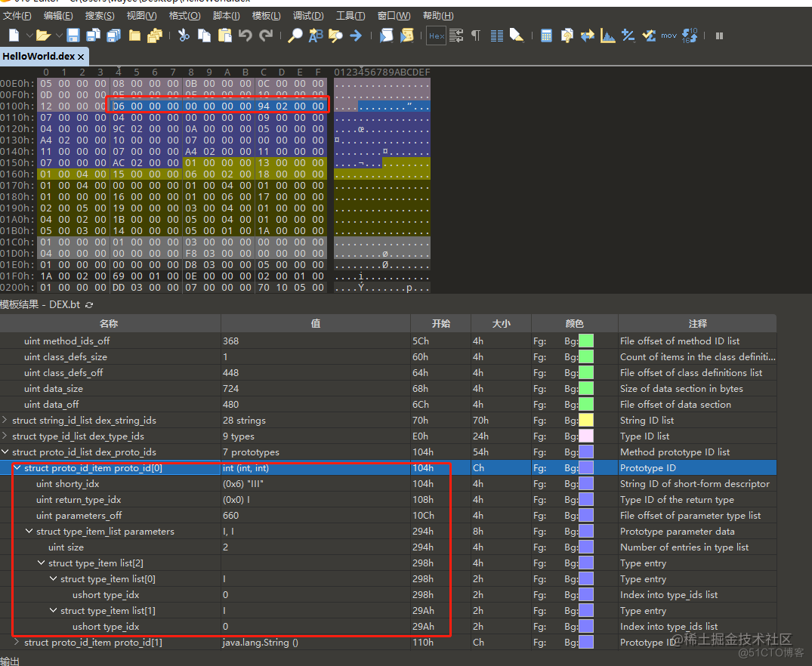The image size is (812, 666).
Task: Sort by the 值 column header
Action: coord(316,324)
